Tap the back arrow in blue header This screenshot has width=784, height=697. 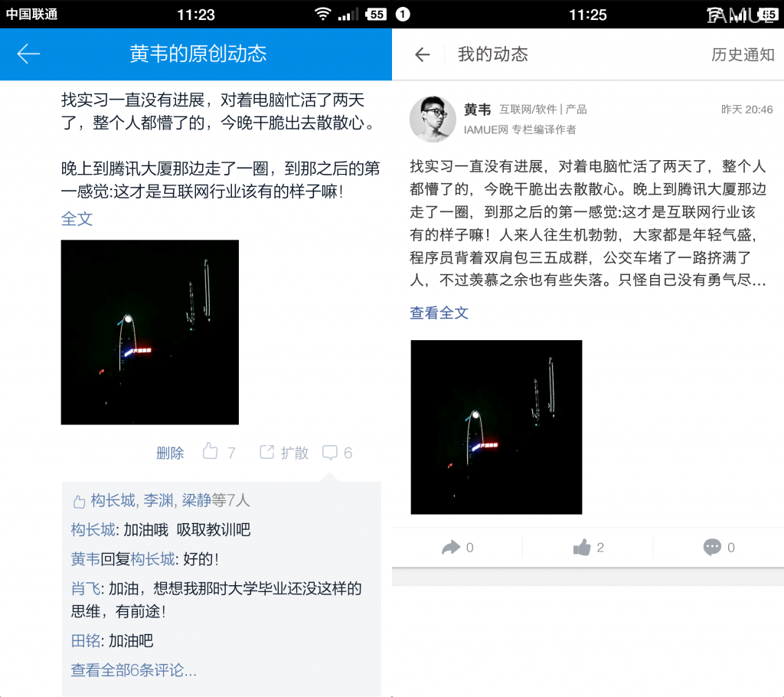coord(28,54)
